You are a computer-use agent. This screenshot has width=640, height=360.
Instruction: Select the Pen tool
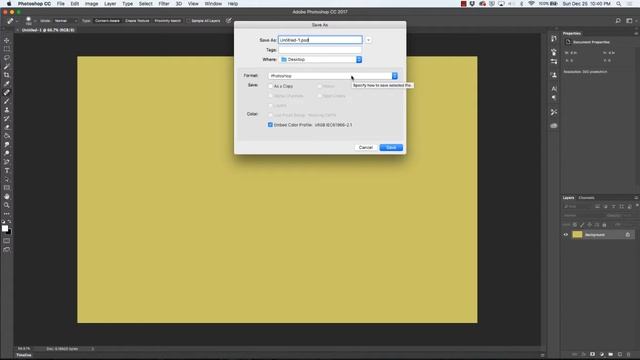point(7,162)
